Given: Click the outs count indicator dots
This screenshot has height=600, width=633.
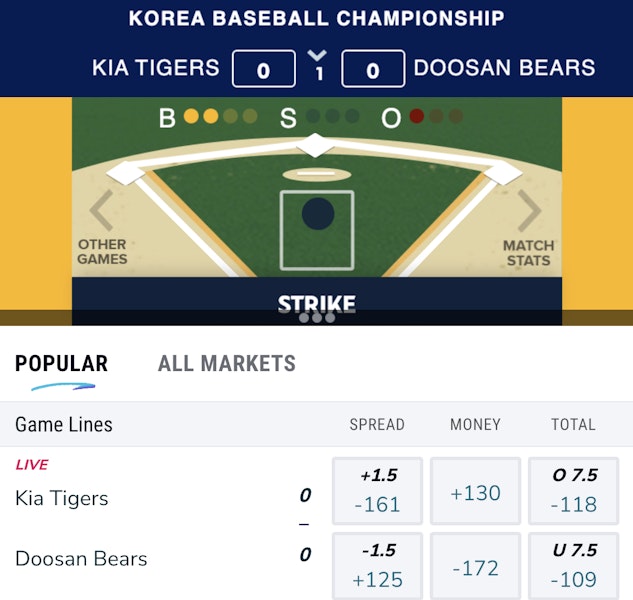Looking at the screenshot, I should tap(435, 117).
